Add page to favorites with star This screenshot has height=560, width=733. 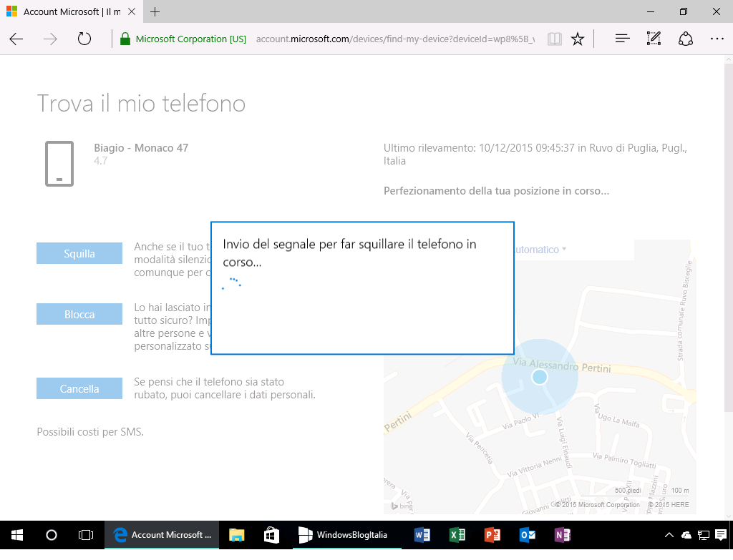(x=578, y=39)
